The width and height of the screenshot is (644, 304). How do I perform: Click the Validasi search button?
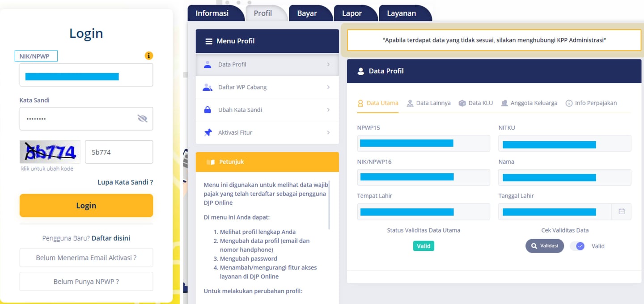tap(545, 246)
